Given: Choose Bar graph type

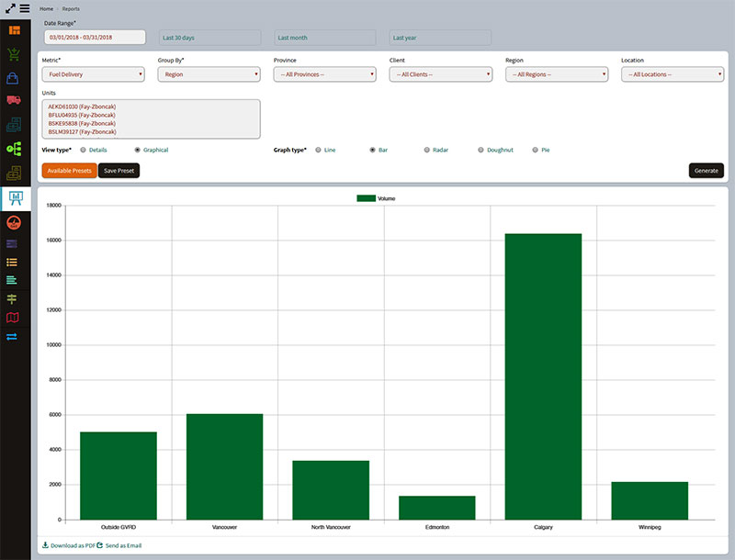Looking at the screenshot, I should coord(373,150).
